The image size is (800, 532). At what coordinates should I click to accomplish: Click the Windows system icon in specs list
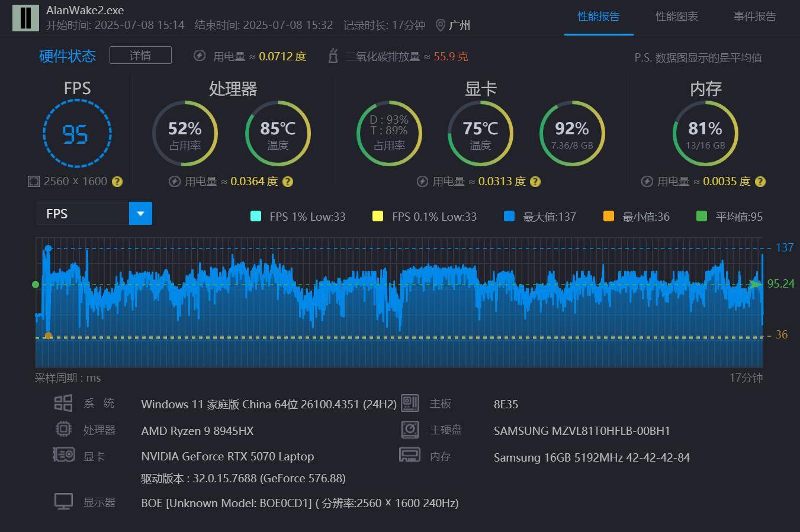pos(63,403)
